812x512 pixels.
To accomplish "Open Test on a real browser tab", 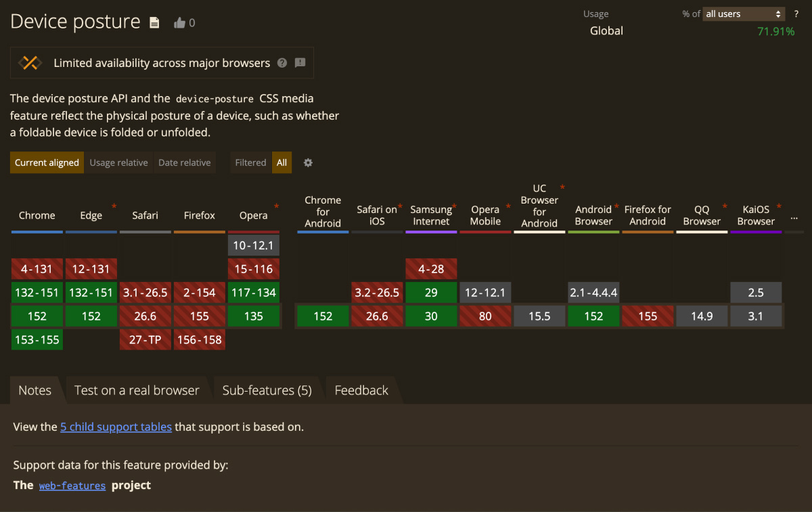I will click(x=137, y=390).
